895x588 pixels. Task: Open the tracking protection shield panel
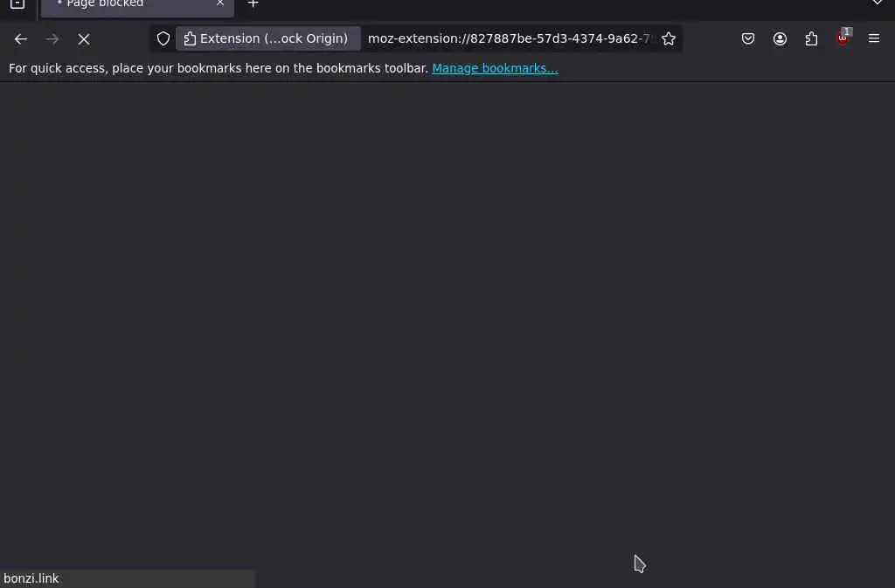(163, 38)
